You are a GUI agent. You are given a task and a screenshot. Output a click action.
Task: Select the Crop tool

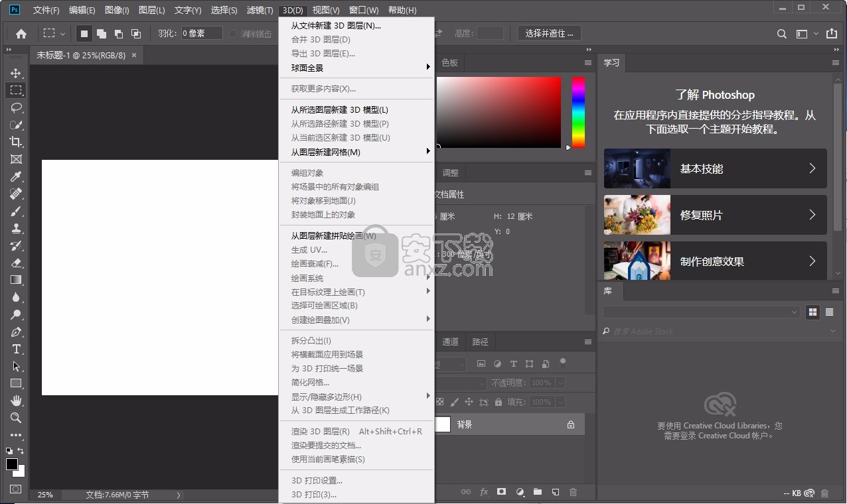pos(16,142)
